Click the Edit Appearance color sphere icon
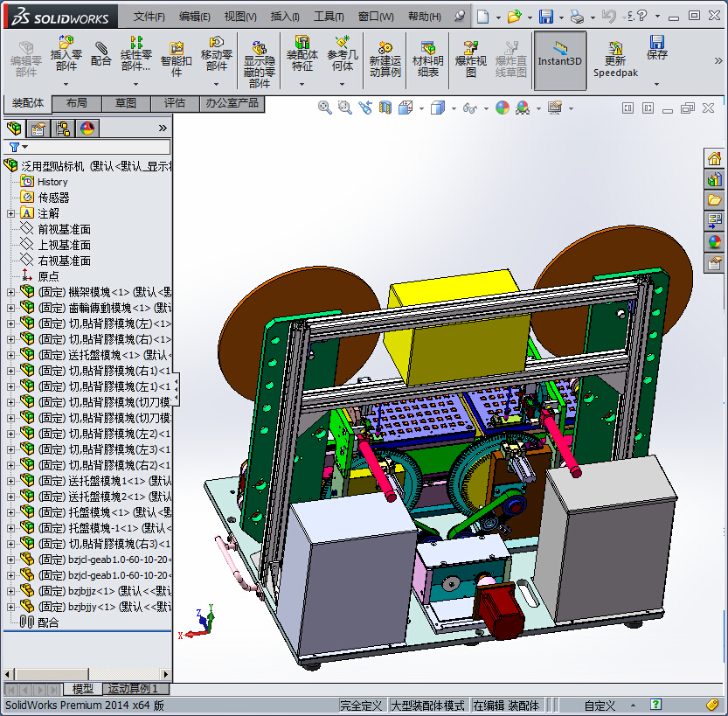The height and width of the screenshot is (716, 728). (x=502, y=108)
